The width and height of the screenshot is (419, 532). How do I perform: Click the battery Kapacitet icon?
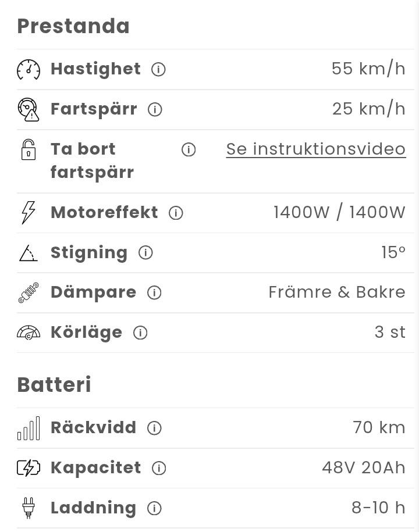[x=29, y=468]
